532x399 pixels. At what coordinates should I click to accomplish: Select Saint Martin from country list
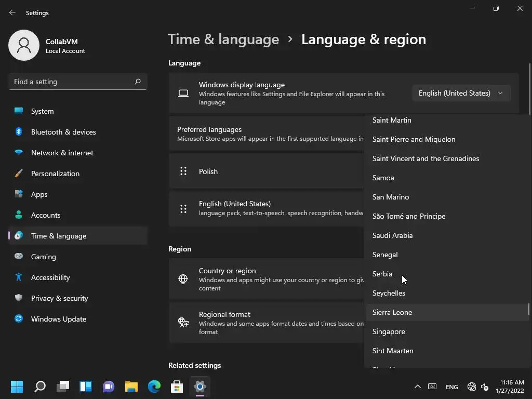coord(447,120)
